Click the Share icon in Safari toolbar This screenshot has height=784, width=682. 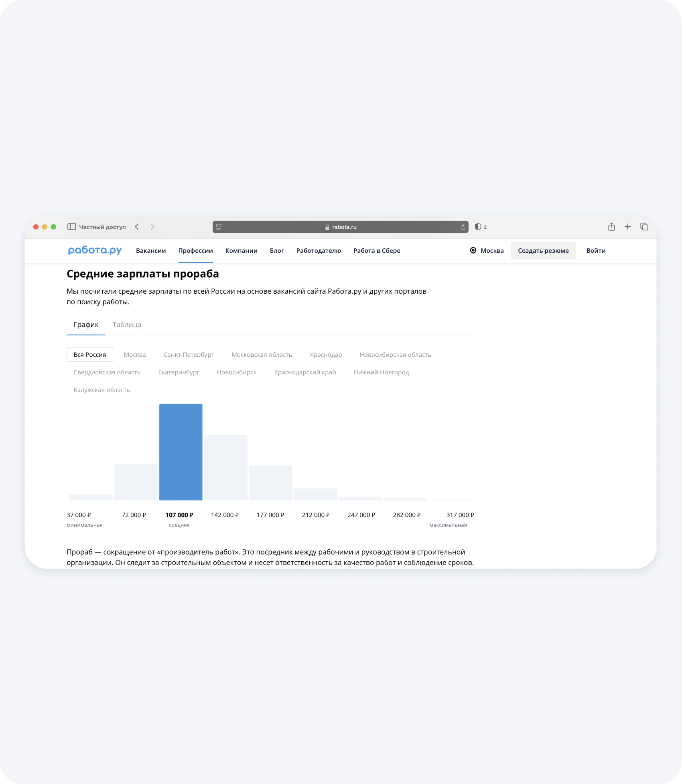(611, 227)
